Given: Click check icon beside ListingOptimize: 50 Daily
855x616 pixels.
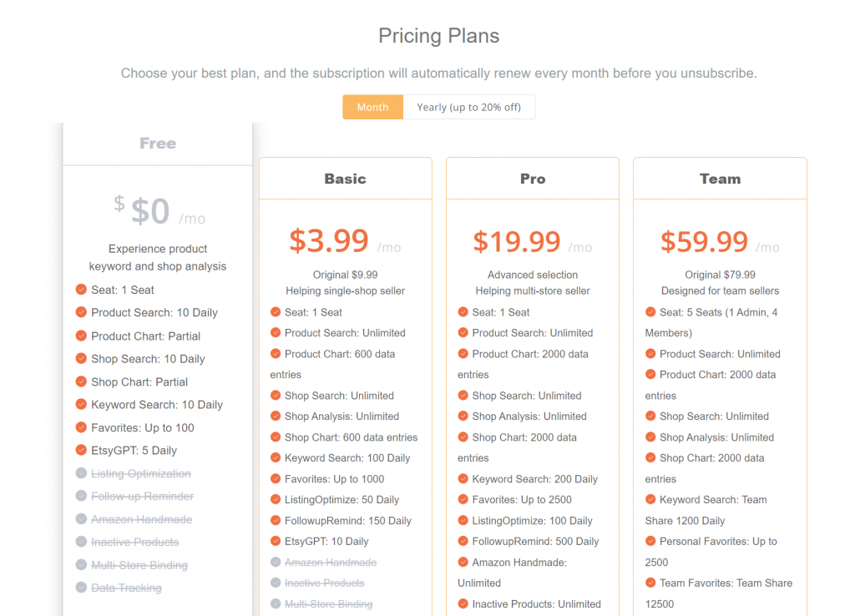Looking at the screenshot, I should pos(276,499).
